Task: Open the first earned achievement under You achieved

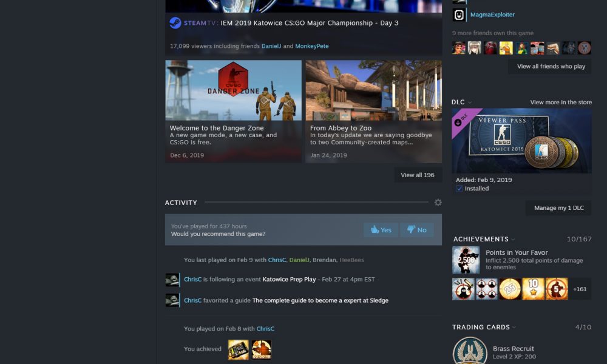Action: click(238, 349)
